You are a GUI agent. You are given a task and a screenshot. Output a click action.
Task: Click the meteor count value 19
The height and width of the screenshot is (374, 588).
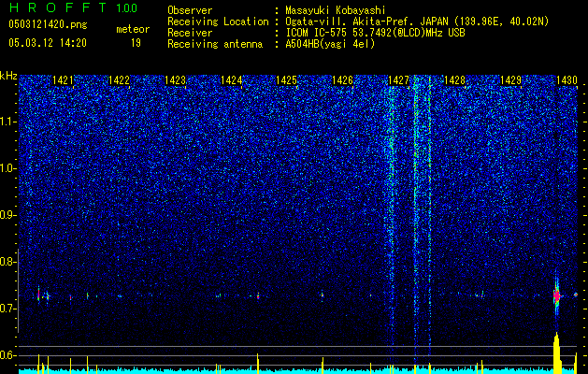pyautogui.click(x=136, y=43)
